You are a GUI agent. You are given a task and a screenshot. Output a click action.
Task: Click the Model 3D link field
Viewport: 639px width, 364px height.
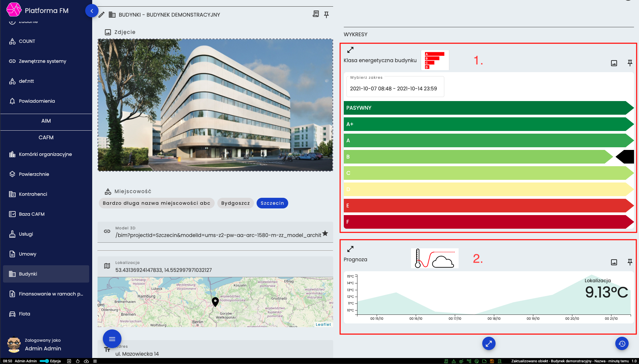point(215,232)
